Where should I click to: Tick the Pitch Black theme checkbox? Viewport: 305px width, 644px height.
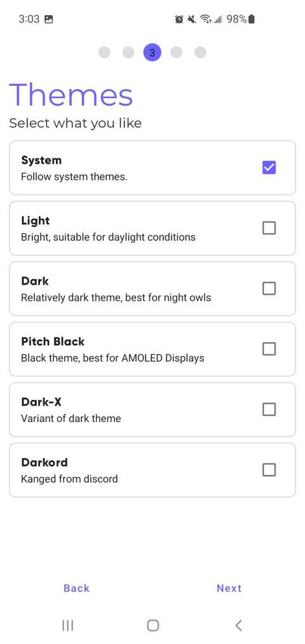coord(269,348)
